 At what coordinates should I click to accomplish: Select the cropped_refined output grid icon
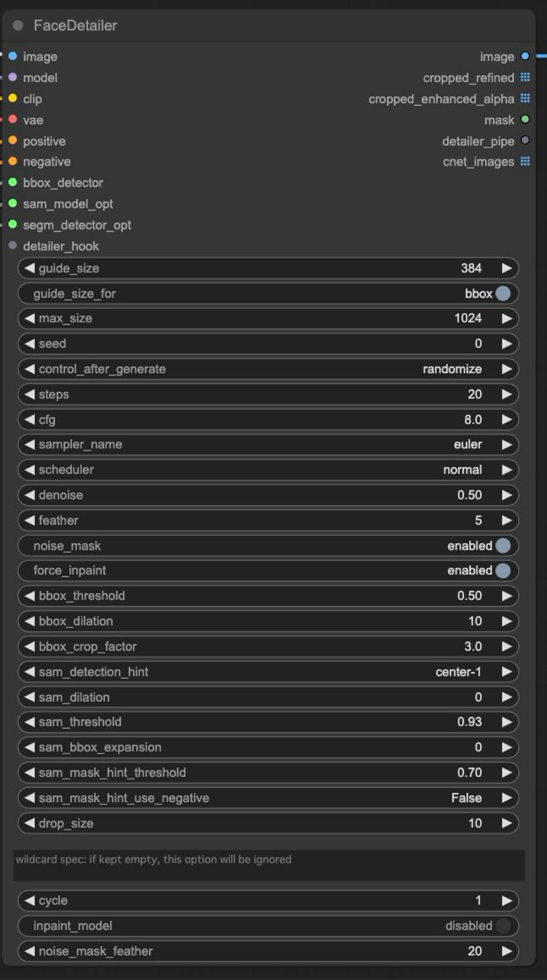(526, 77)
